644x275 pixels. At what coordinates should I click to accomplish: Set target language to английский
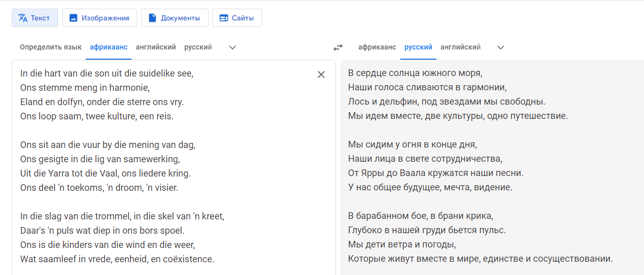(x=460, y=47)
